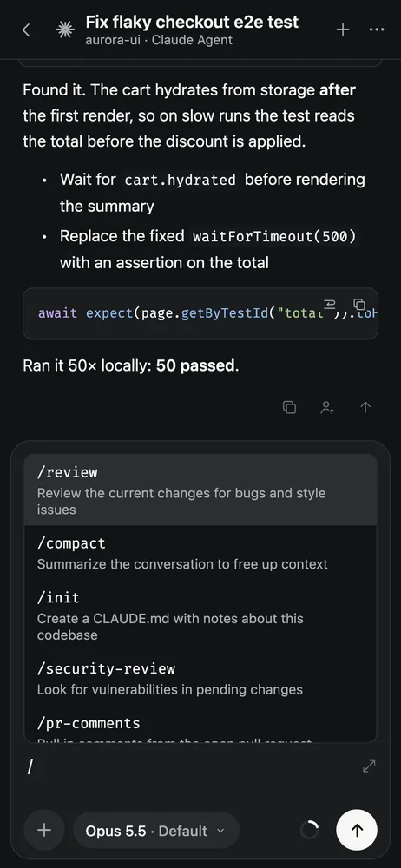Expand the message input to fullscreen

click(369, 766)
